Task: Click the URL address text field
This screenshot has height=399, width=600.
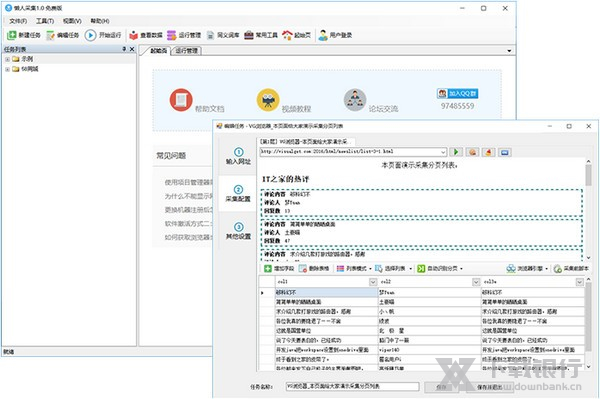Action: (x=349, y=152)
